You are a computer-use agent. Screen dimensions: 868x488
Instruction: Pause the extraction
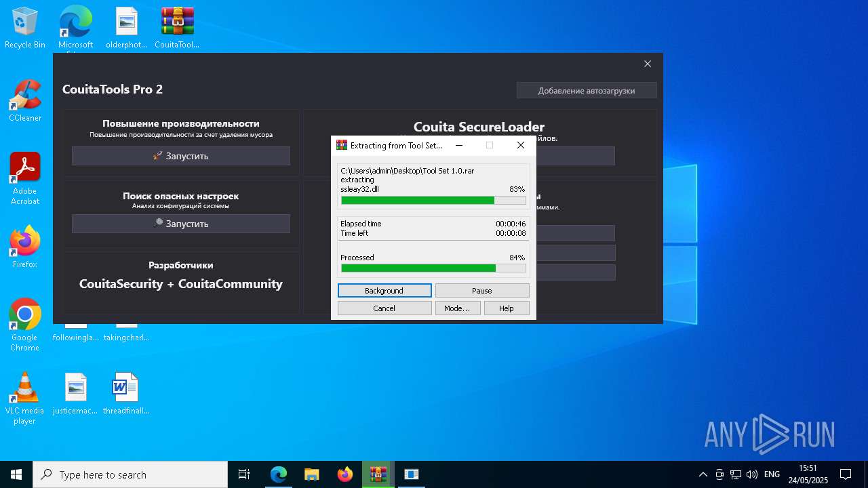[x=482, y=290]
